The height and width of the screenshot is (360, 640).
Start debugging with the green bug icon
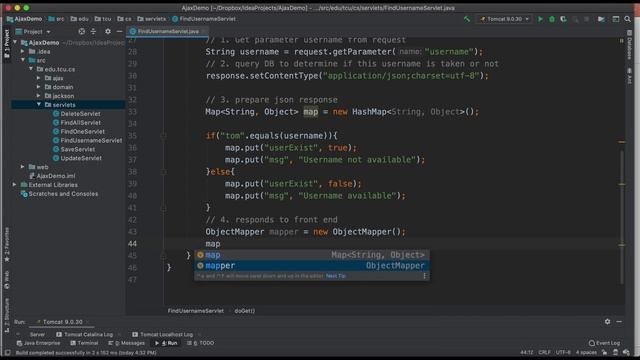[552, 19]
